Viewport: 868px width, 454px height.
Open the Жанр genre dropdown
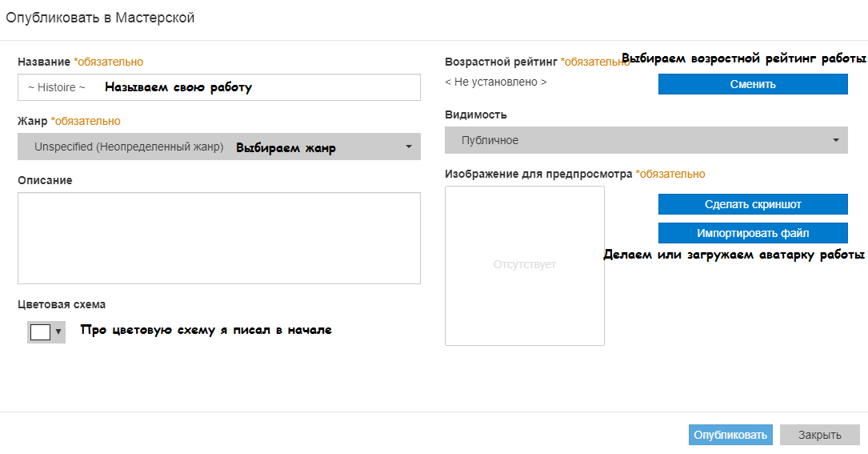coord(218,147)
